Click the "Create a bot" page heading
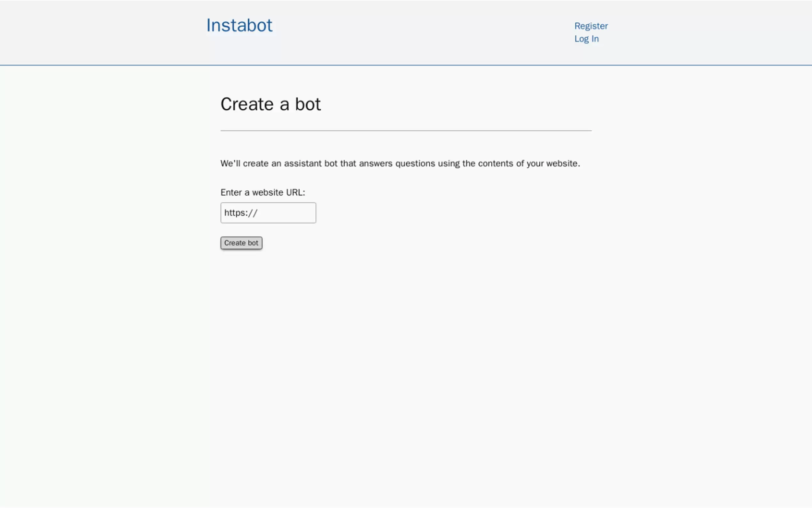812x508 pixels. 270,104
